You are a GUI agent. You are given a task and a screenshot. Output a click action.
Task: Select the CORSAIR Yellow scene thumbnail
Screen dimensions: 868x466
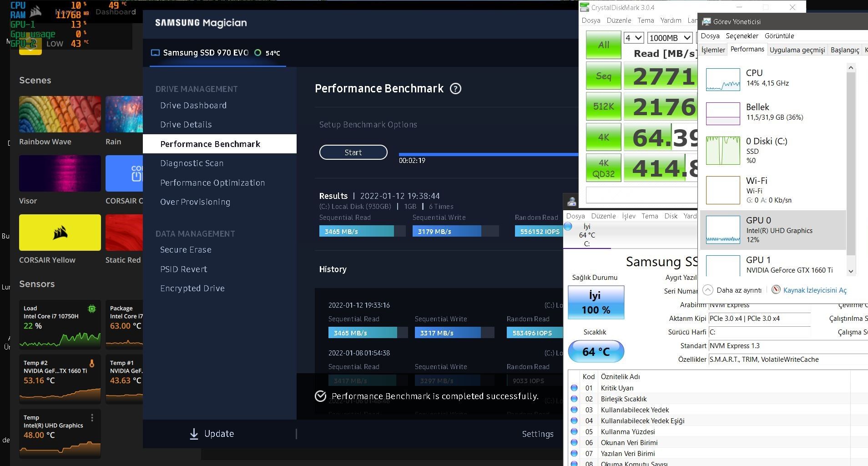click(x=60, y=233)
